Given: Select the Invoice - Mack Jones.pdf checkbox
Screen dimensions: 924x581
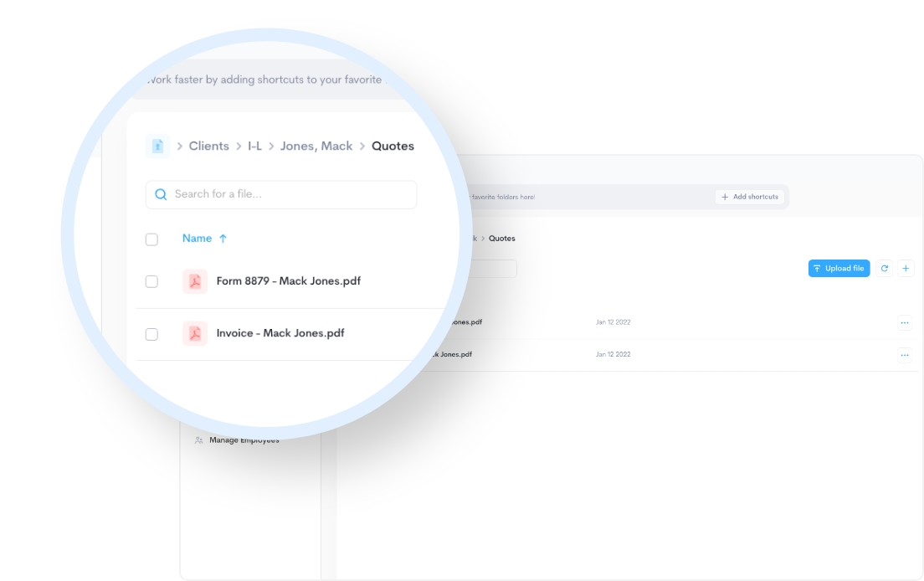Looking at the screenshot, I should 151,334.
